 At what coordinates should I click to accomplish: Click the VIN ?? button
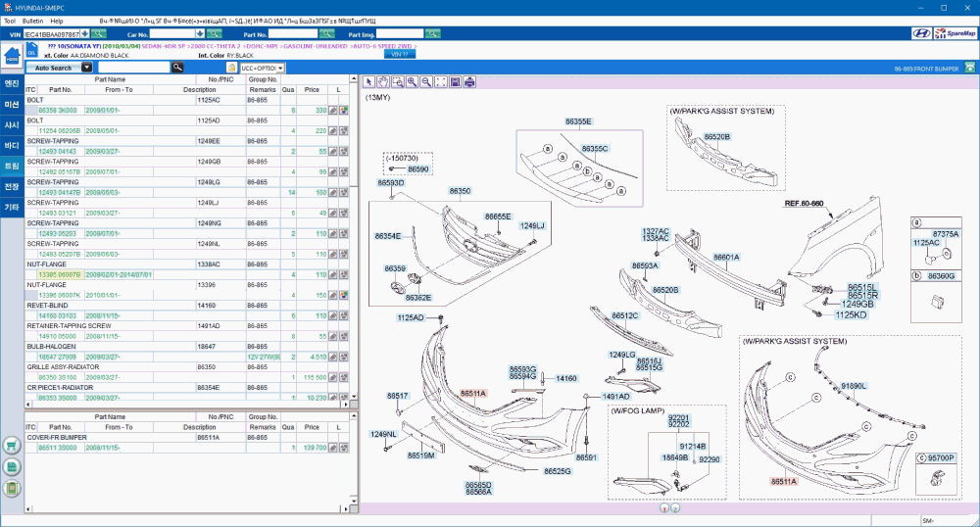[x=398, y=55]
